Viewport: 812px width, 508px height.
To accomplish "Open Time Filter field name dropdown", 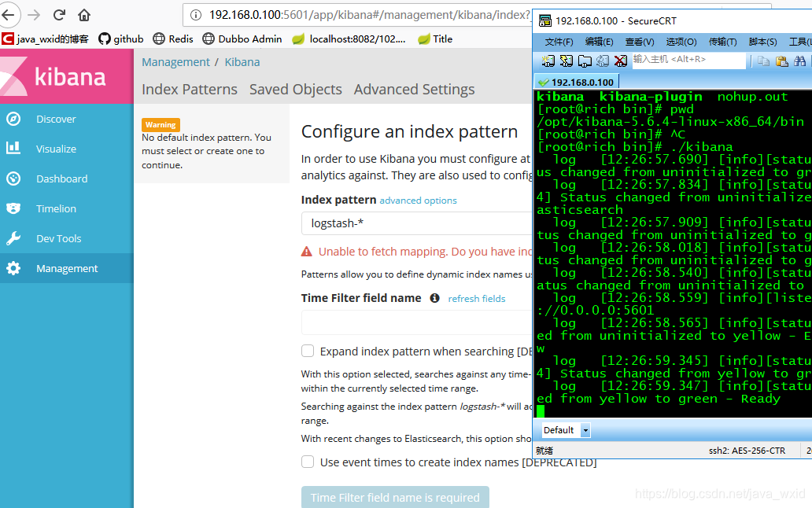I will [417, 322].
